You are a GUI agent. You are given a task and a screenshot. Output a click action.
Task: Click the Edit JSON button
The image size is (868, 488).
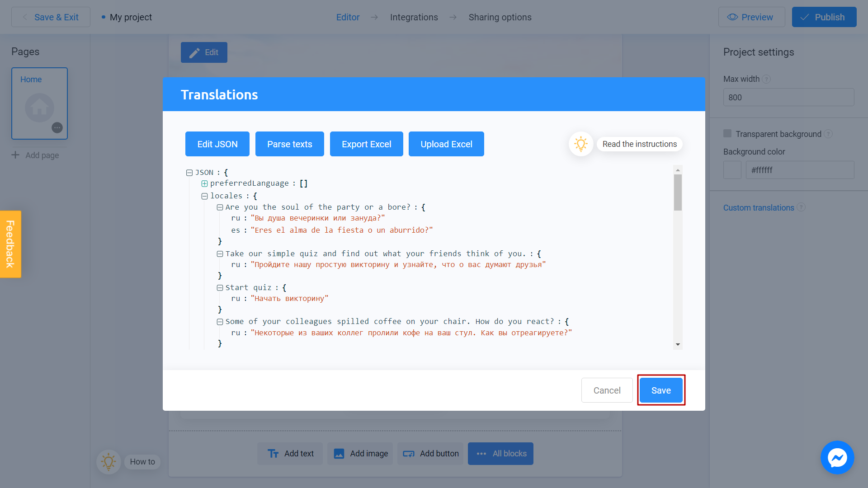(217, 144)
